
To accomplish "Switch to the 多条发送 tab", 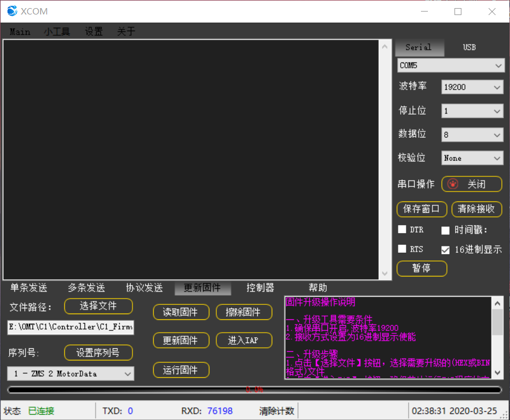I will tap(87, 288).
